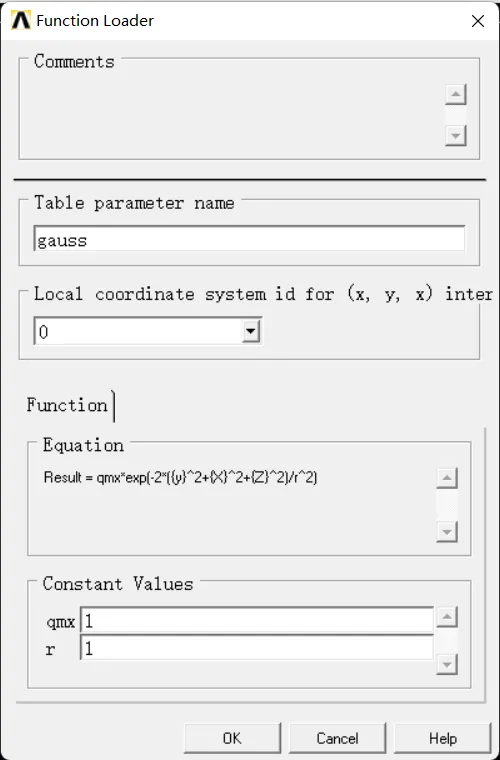Viewport: 500px width, 760px height.
Task: Click the OK button
Action: tap(232, 738)
